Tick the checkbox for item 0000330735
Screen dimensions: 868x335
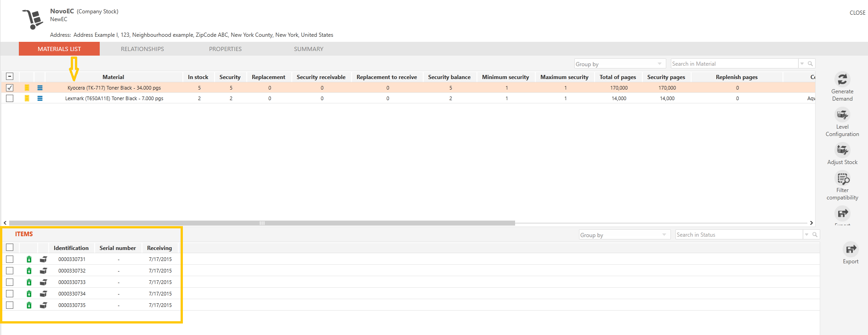pyautogui.click(x=10, y=305)
